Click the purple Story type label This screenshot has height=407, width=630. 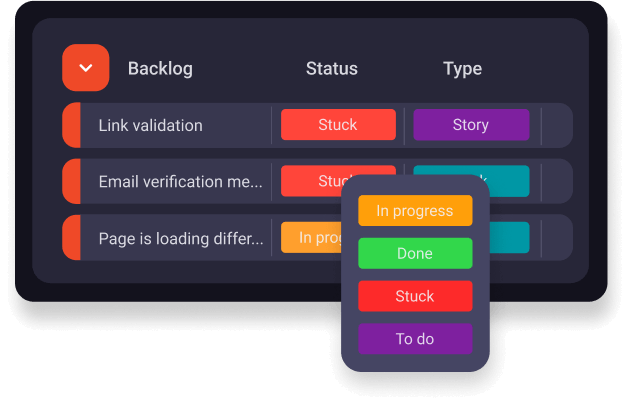470,125
